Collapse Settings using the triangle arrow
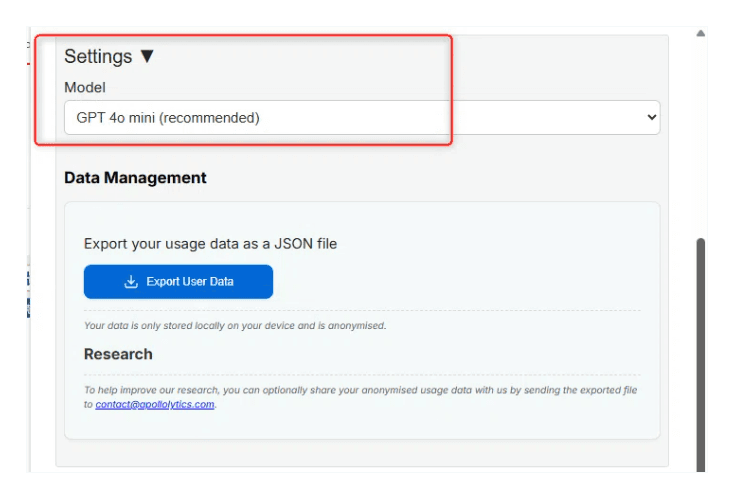Screen dimensions: 734x487 pyautogui.click(x=147, y=57)
